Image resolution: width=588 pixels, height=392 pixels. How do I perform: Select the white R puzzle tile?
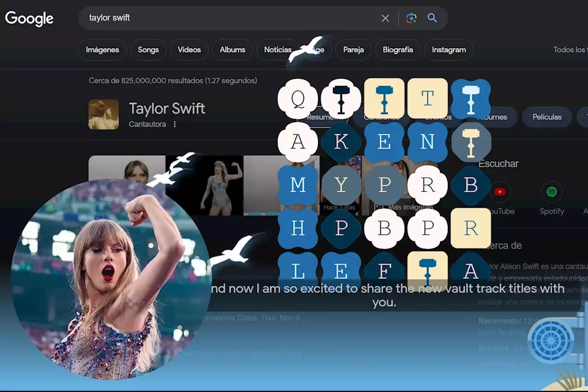pos(427,185)
